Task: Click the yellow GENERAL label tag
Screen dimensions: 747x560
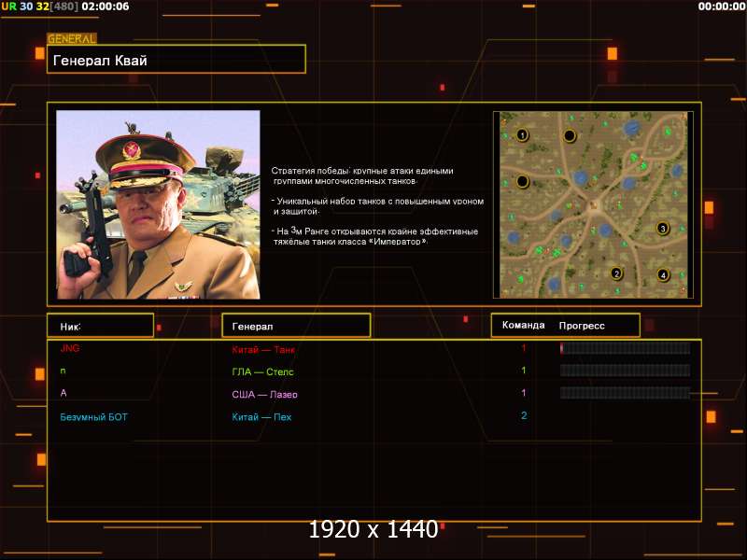Action: point(72,39)
